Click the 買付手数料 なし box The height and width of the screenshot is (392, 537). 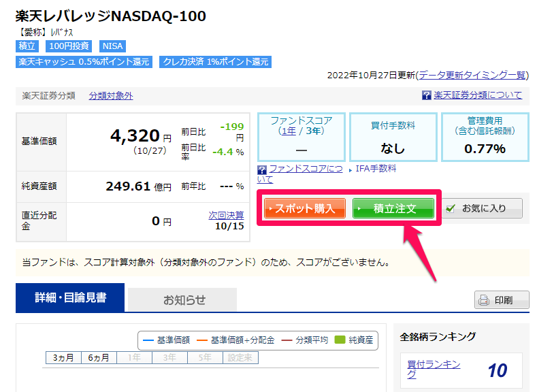pyautogui.click(x=393, y=137)
